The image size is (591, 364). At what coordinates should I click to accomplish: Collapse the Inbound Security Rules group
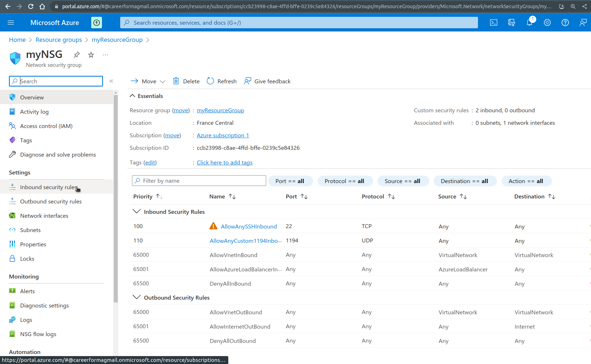pos(136,212)
